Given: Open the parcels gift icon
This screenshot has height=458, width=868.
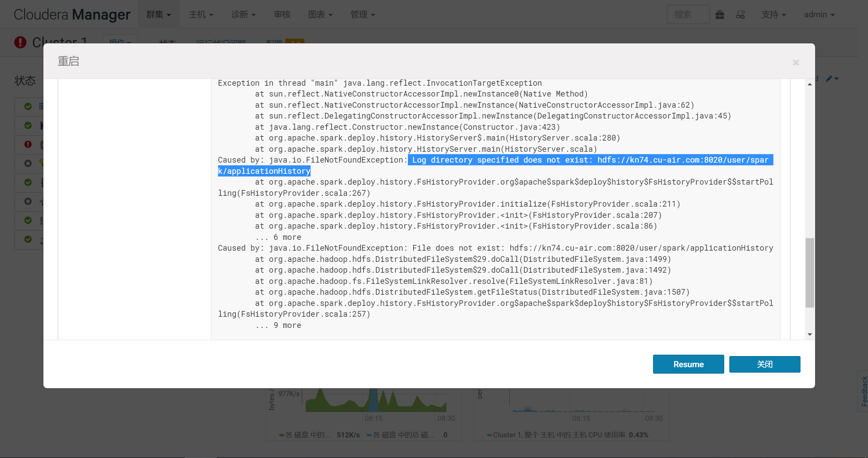Looking at the screenshot, I should tap(720, 15).
